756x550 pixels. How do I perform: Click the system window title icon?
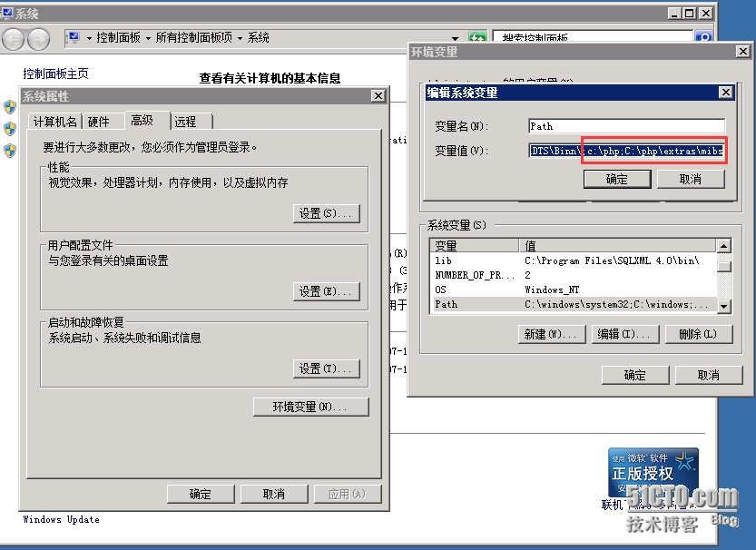click(x=7, y=13)
